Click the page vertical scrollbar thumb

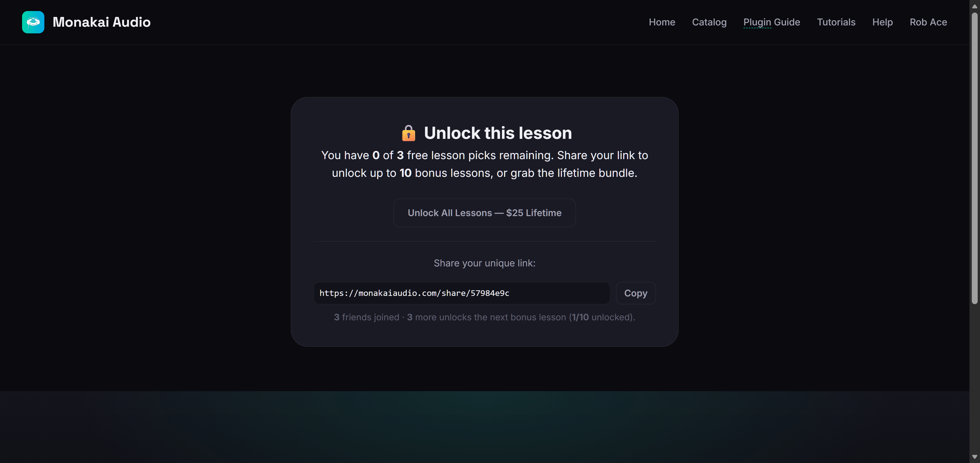pos(974,158)
